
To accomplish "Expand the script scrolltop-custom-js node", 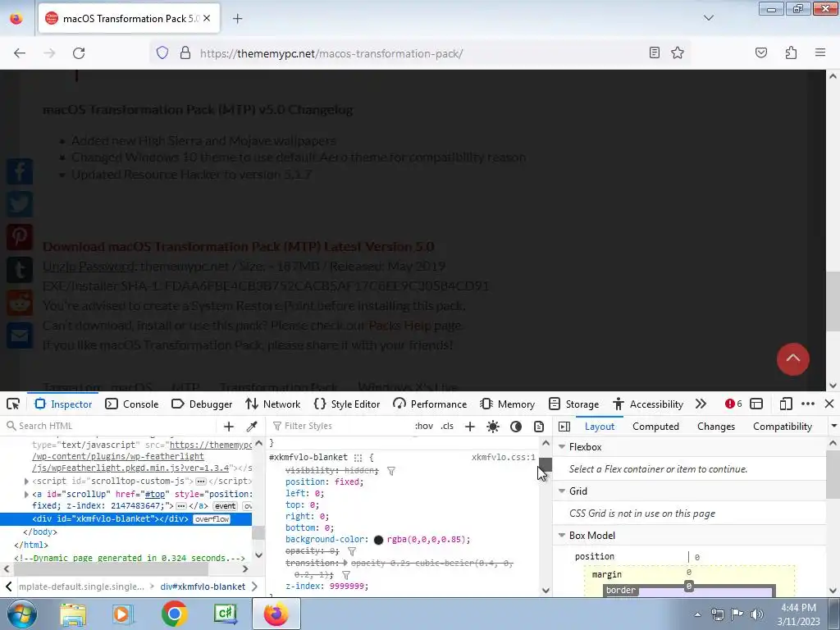I will (x=26, y=481).
